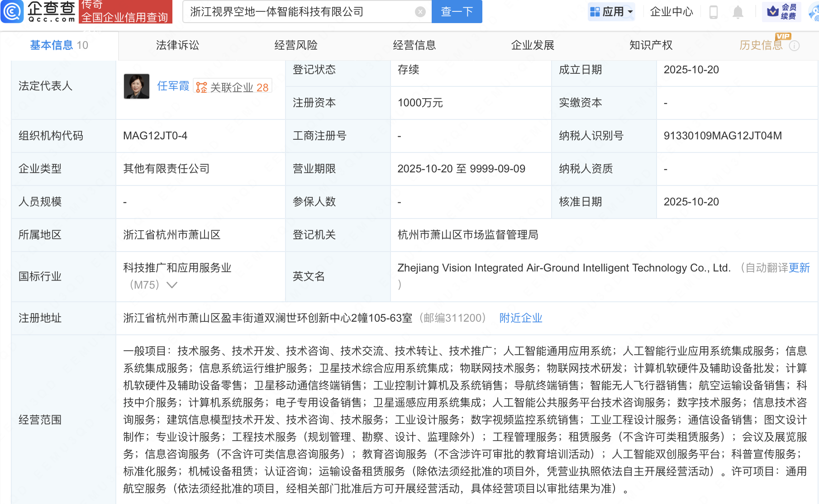Open the notifications bell
Screen dimensions: 819x504
coord(738,12)
